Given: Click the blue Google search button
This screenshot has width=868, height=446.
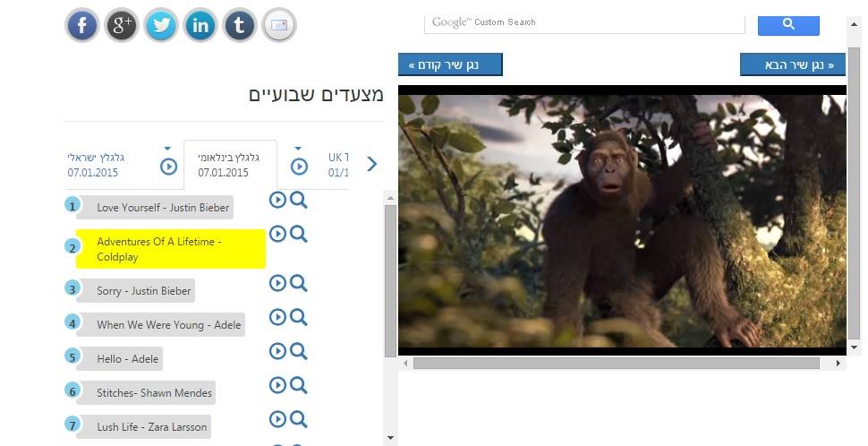Looking at the screenshot, I should (x=788, y=24).
